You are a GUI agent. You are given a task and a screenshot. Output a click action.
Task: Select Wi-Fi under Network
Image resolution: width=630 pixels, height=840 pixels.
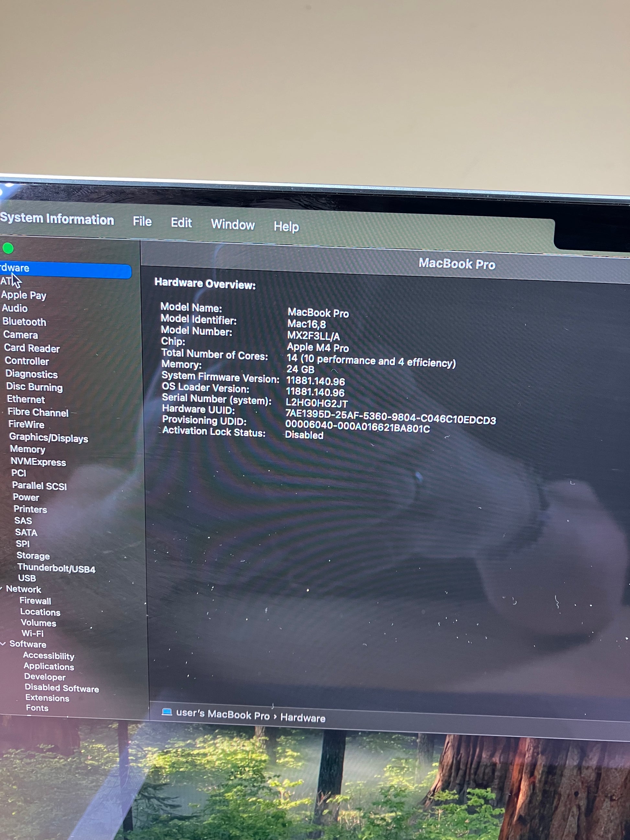coord(33,633)
